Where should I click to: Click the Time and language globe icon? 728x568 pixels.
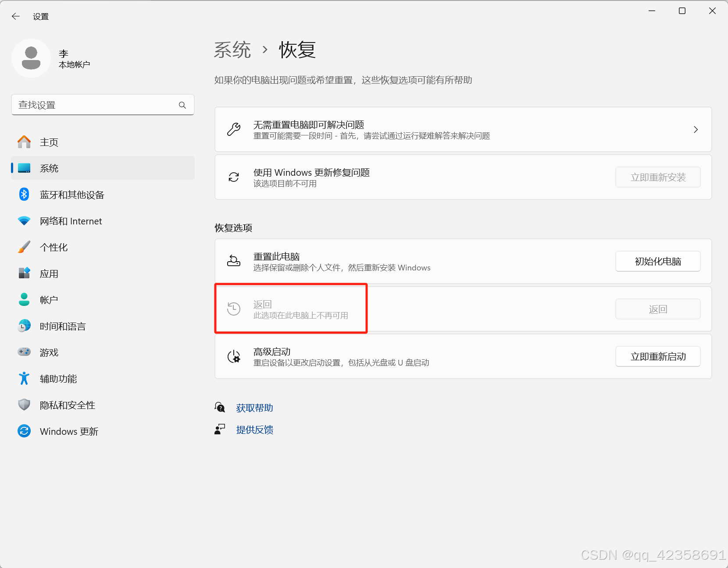(24, 326)
